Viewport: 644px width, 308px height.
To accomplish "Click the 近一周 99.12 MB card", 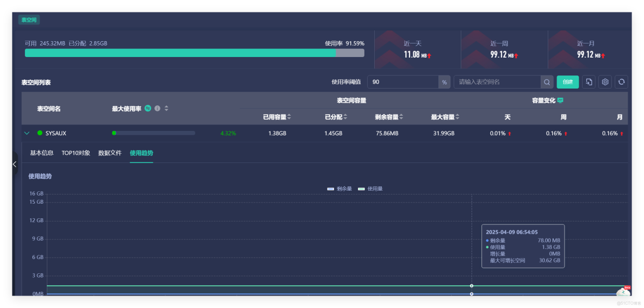I will click(x=504, y=49).
